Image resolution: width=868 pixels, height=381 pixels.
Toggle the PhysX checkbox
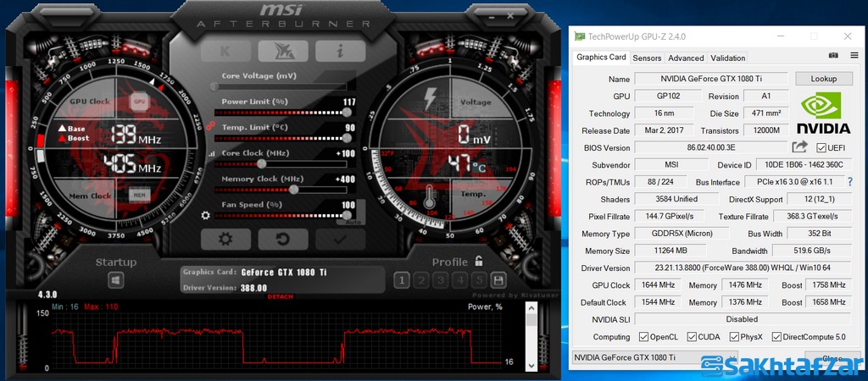[734, 336]
